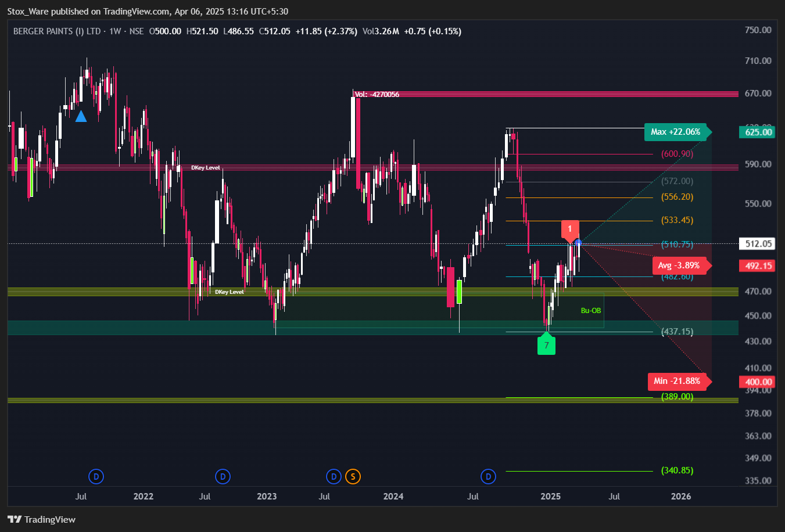Click the NSE exchange label
Image resolution: width=785 pixels, height=532 pixels.
[x=137, y=31]
